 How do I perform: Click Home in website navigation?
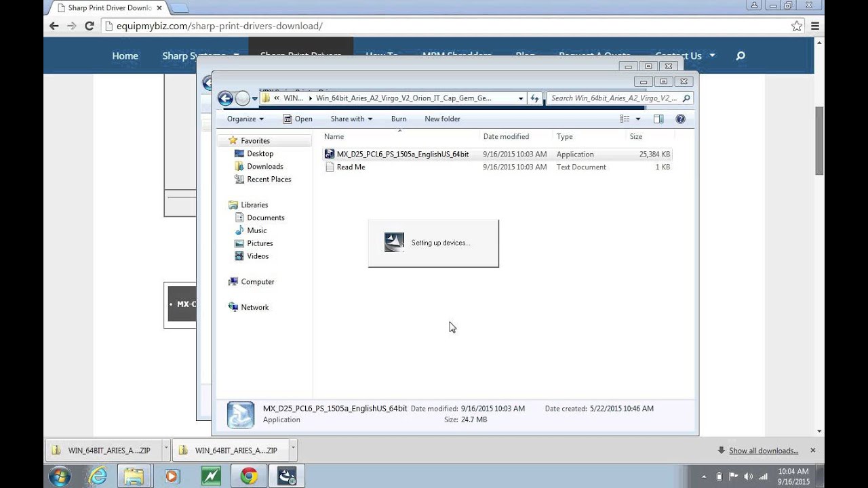coord(125,56)
